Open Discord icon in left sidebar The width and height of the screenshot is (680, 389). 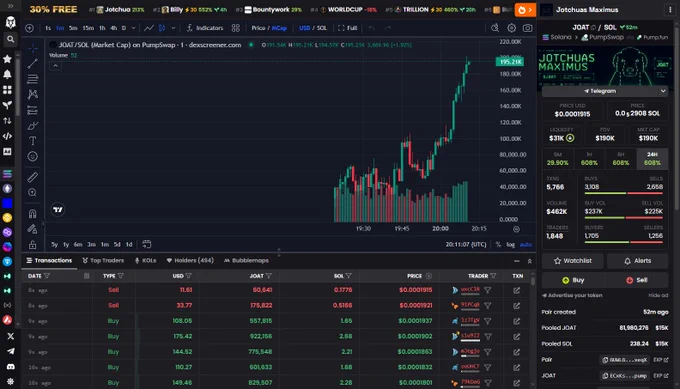tap(10, 366)
